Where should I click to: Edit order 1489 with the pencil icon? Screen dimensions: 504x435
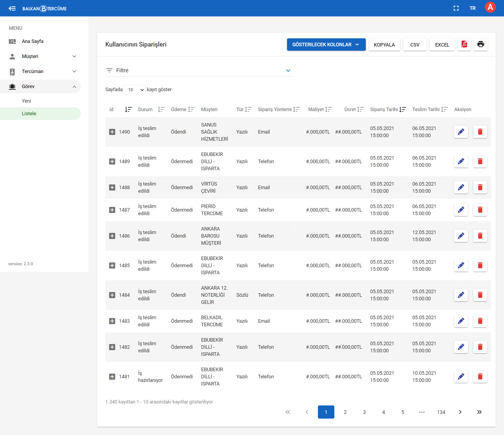point(461,162)
